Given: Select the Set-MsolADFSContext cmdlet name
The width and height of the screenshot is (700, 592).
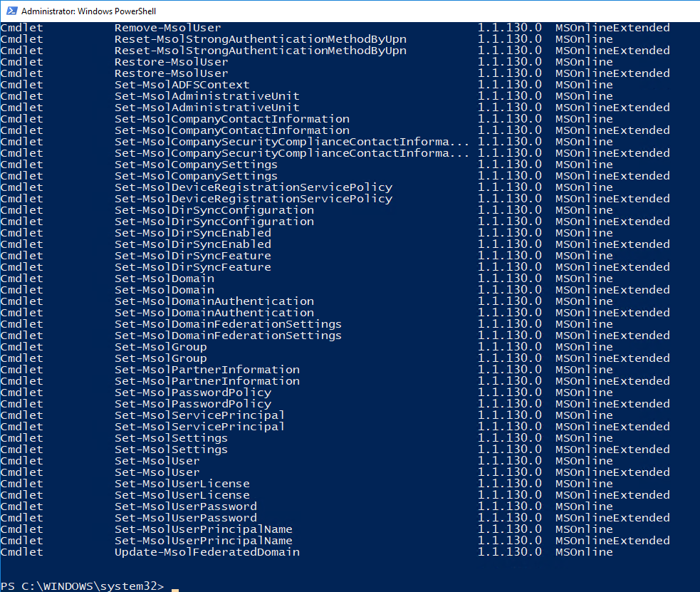Looking at the screenshot, I should click(x=182, y=85).
